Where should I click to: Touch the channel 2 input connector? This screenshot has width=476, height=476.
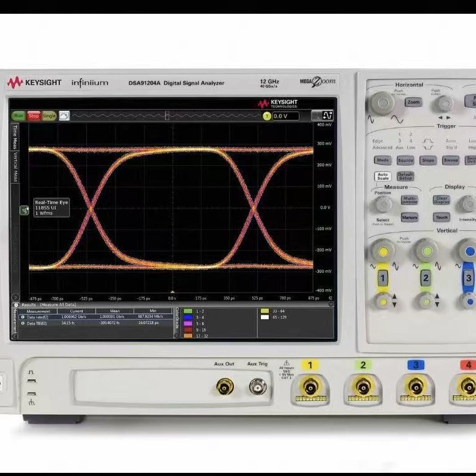tap(363, 388)
